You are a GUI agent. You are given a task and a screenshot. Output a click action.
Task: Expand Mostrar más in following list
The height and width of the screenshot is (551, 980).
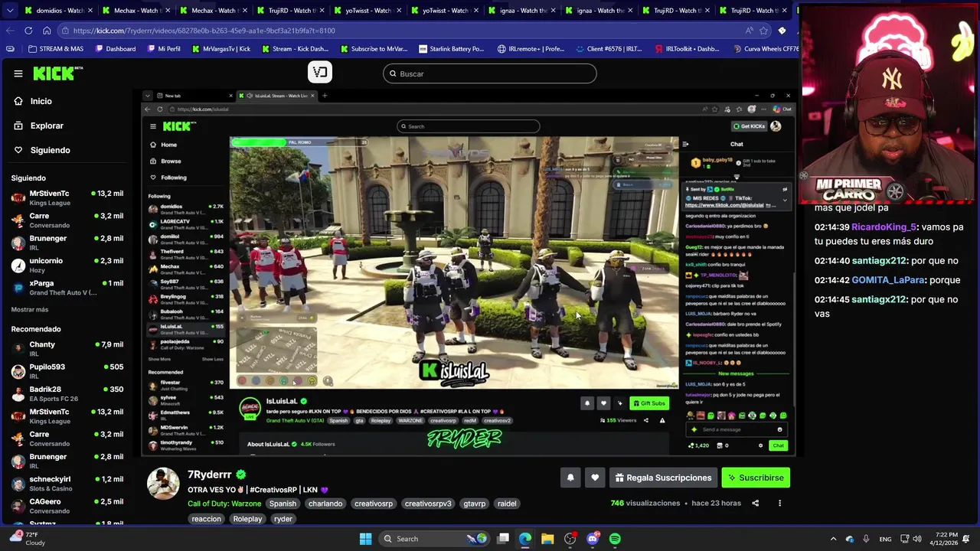point(30,309)
